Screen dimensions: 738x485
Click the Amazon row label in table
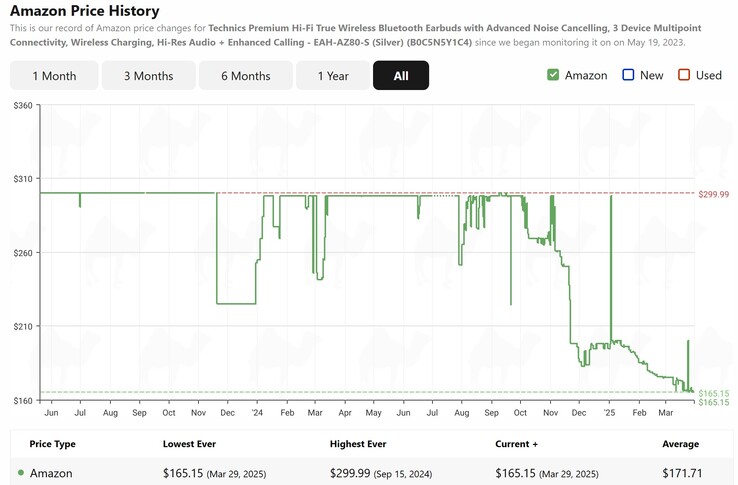coord(51,473)
